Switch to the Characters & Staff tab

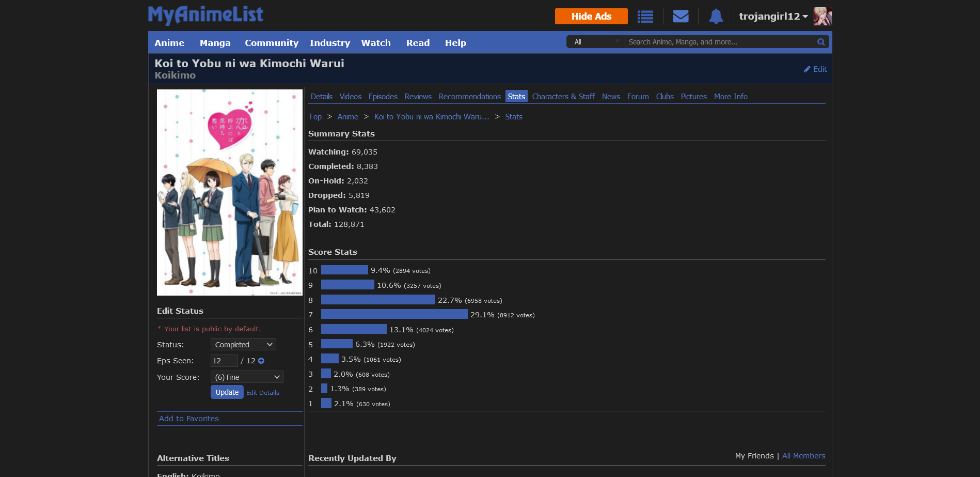pyautogui.click(x=563, y=97)
